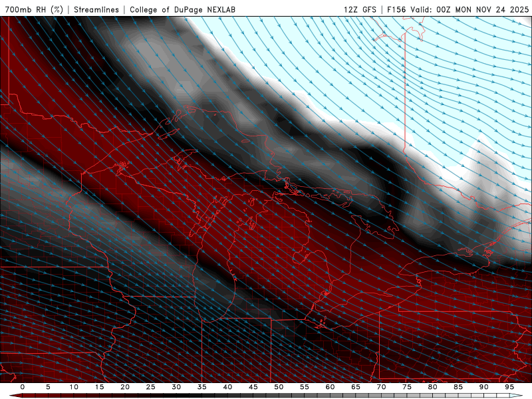
Task: Click the "30" color scale label
Action: 176,387
